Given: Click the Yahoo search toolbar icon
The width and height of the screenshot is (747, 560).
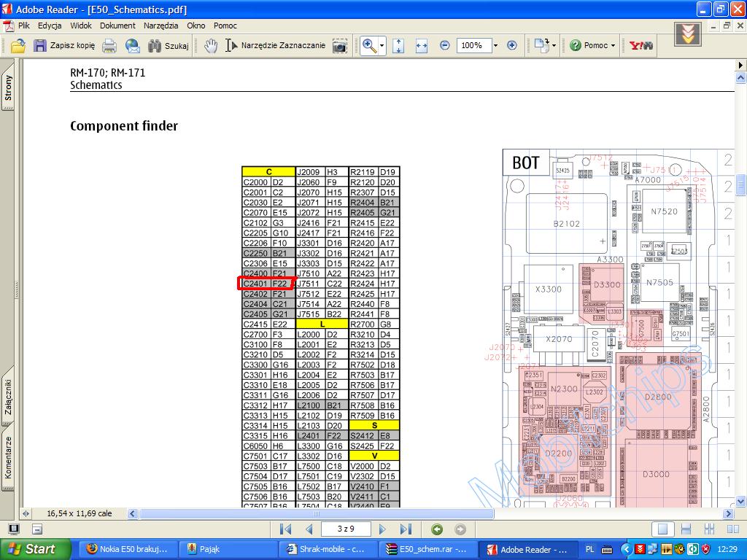Looking at the screenshot, I should pyautogui.click(x=640, y=46).
